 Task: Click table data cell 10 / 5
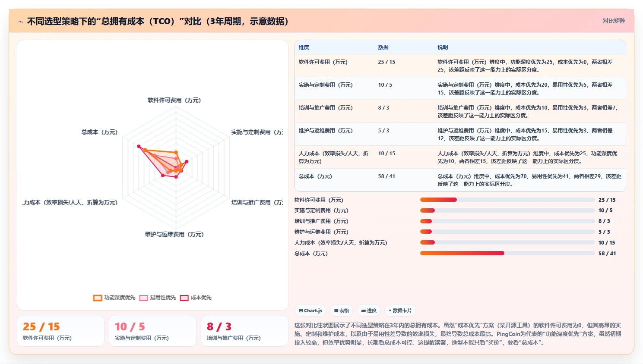click(385, 85)
